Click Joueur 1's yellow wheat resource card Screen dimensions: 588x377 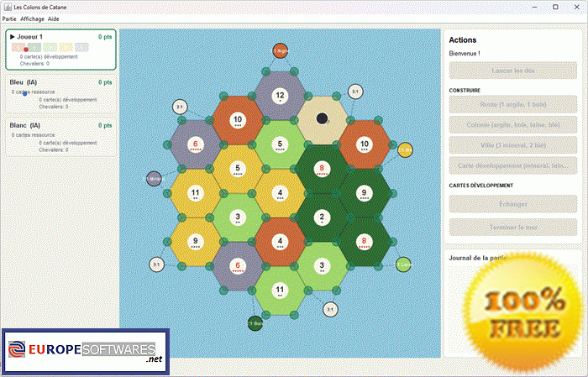coord(66,47)
